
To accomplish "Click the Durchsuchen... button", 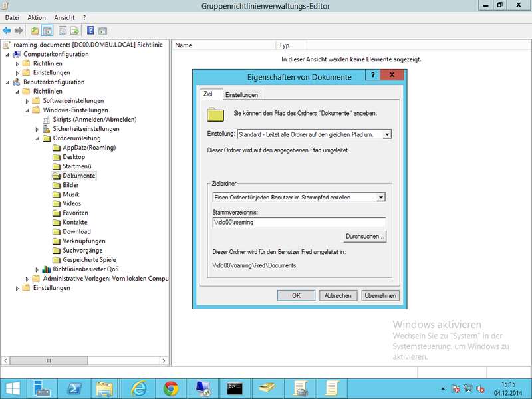I will 364,236.
